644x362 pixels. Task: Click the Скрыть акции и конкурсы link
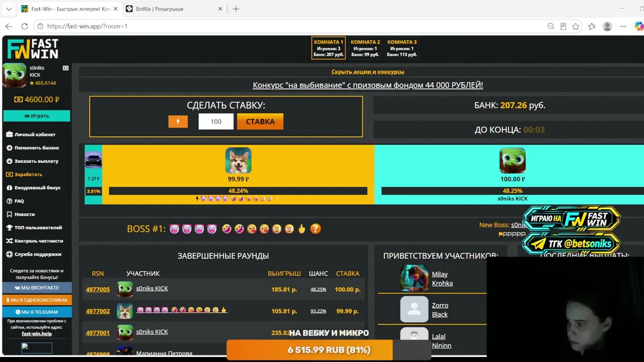click(x=368, y=72)
